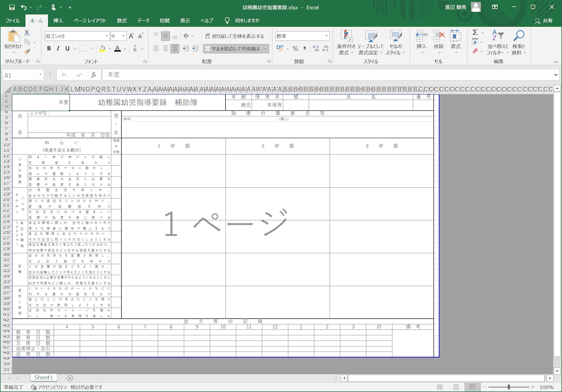Screen dimensions: 562x392
Task: Open 並べ替えとフィルター menu
Action: 498,42
